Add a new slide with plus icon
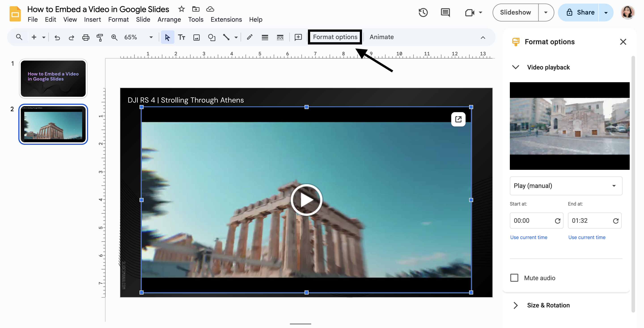The image size is (644, 328). pyautogui.click(x=34, y=37)
